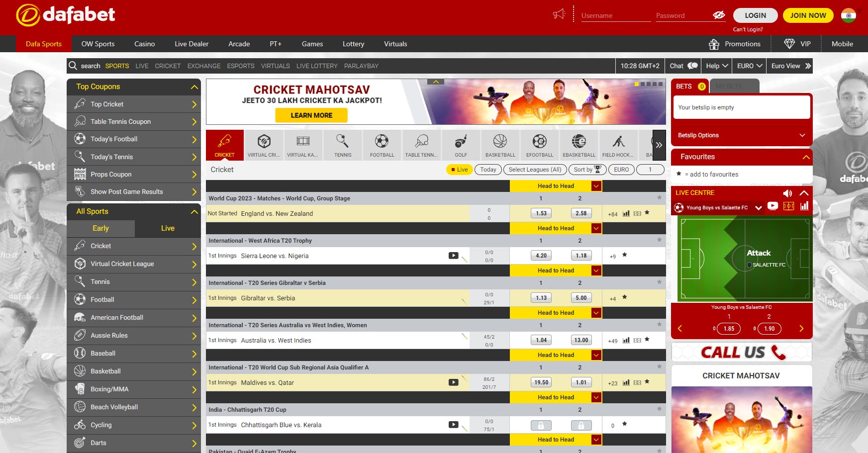The image size is (868, 453).
Task: Choose the Football sport icon
Action: (x=382, y=145)
